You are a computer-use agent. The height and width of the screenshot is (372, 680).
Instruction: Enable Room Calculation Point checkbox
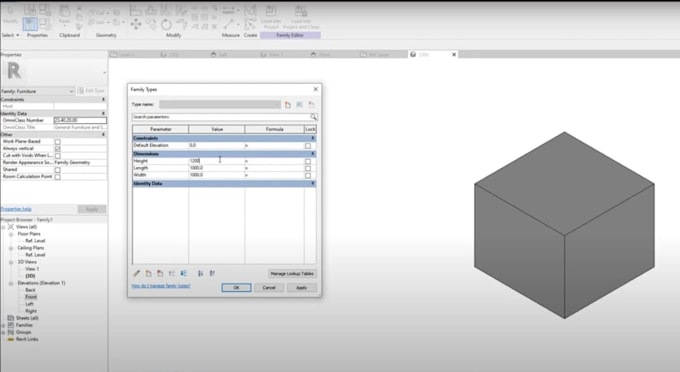(58, 177)
